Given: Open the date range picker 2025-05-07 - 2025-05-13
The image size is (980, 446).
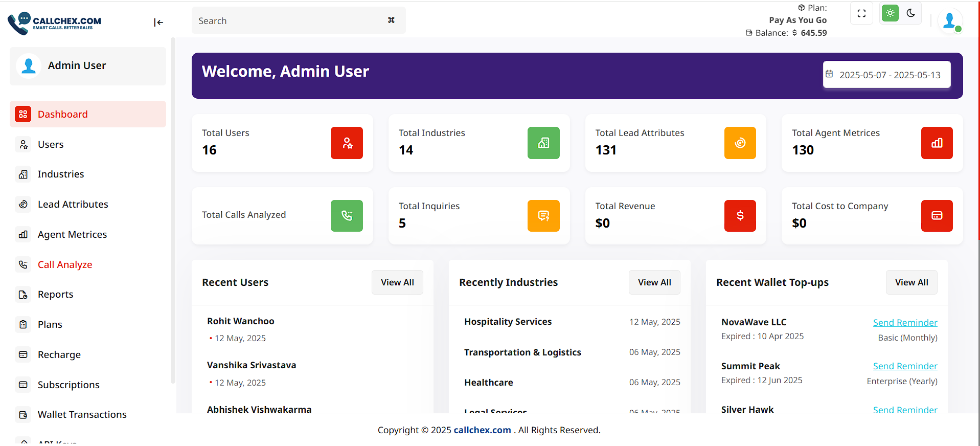Looking at the screenshot, I should (887, 75).
